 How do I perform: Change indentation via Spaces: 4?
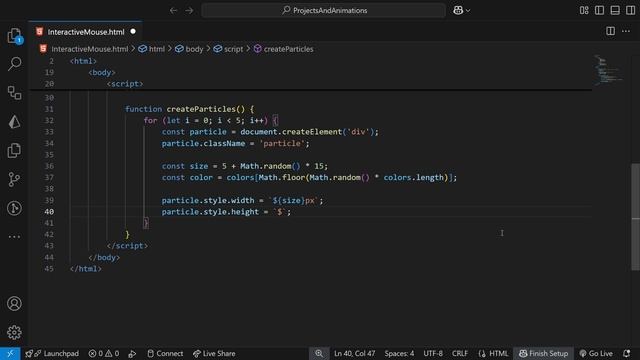pyautogui.click(x=399, y=353)
